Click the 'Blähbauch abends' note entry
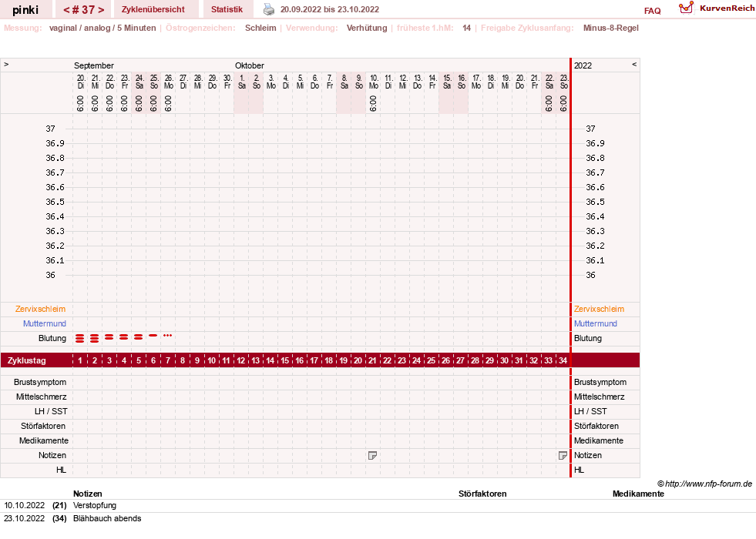This screenshot has width=756, height=539. click(107, 518)
